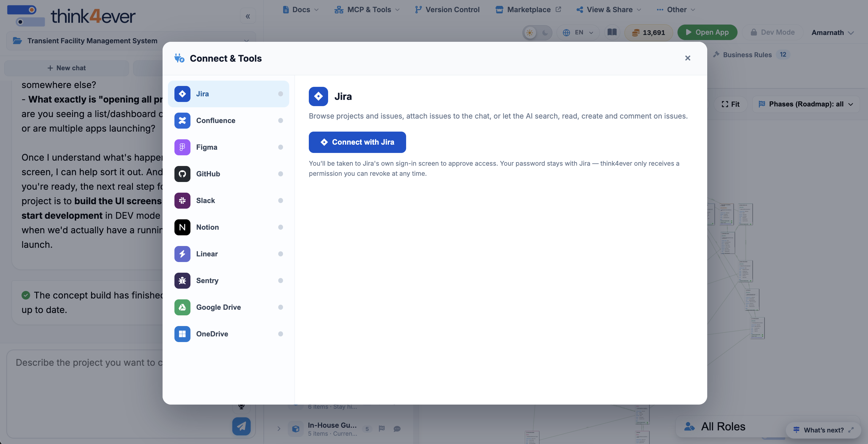Select the Confluence integration icon
Image resolution: width=868 pixels, height=444 pixels.
[x=182, y=121]
